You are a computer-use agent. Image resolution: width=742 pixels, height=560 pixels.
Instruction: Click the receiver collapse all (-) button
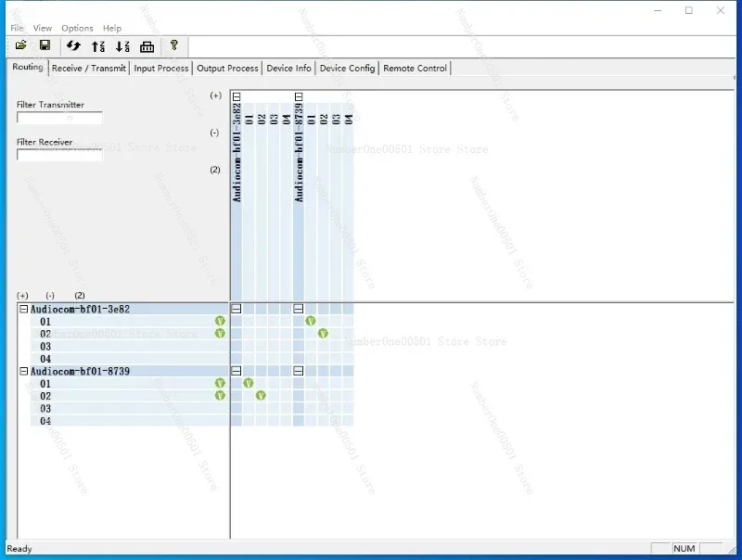pos(50,296)
